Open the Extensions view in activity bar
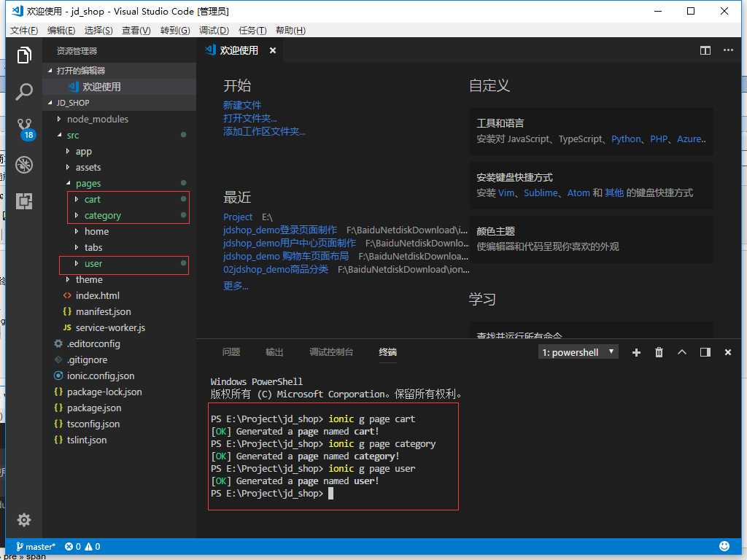The height and width of the screenshot is (560, 747). click(x=24, y=201)
